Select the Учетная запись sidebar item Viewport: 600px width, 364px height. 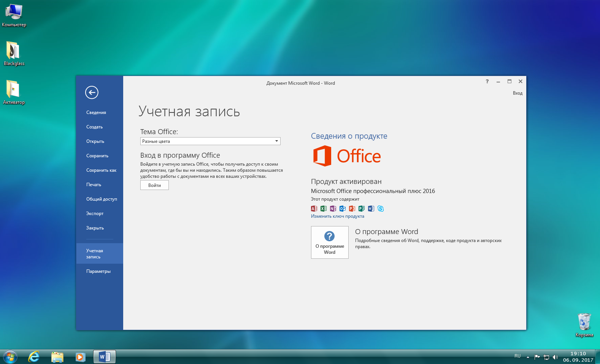coord(100,253)
